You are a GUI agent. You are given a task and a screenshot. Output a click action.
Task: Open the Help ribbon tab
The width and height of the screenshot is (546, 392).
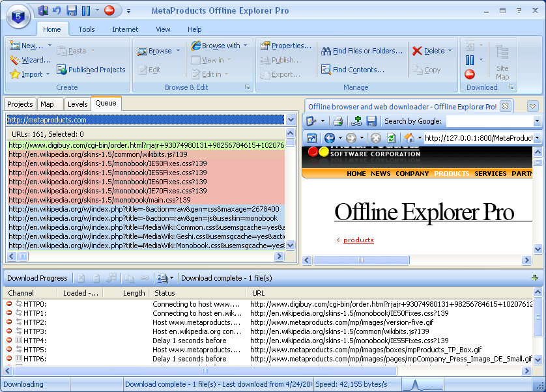click(194, 29)
